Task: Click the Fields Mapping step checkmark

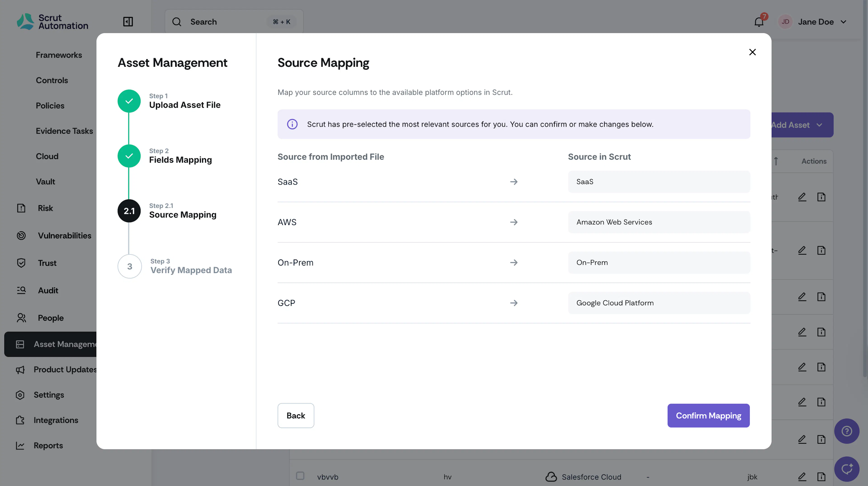Action: coord(129,156)
